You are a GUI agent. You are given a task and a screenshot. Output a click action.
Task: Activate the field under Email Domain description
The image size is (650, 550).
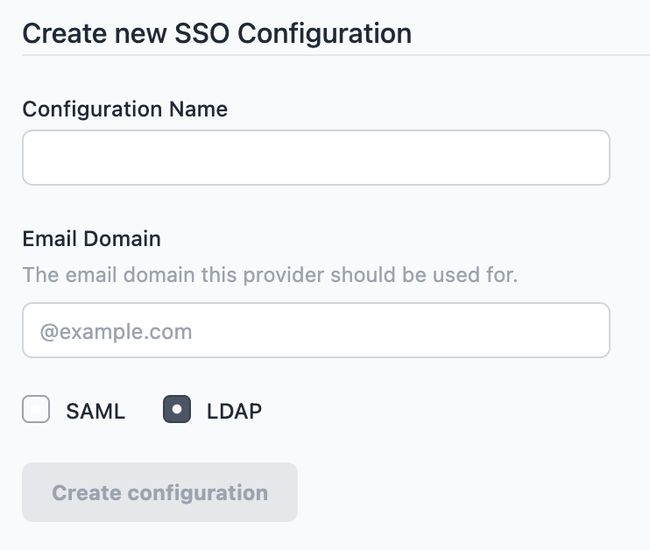(316, 331)
